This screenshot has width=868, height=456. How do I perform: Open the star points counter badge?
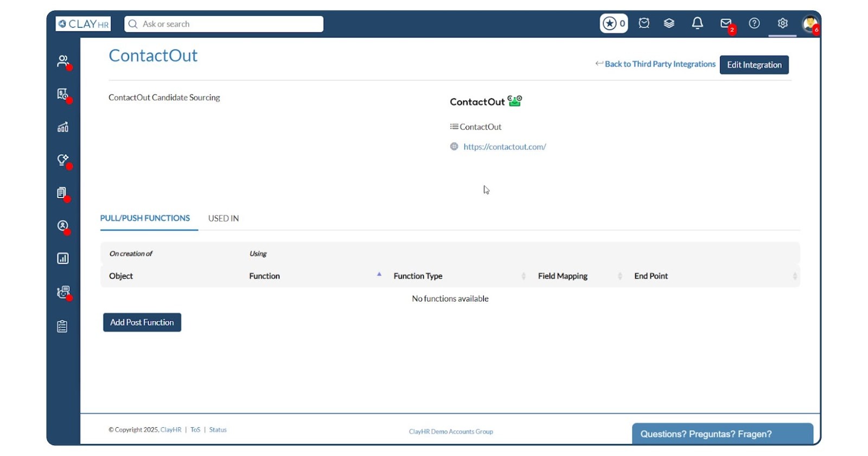(614, 23)
